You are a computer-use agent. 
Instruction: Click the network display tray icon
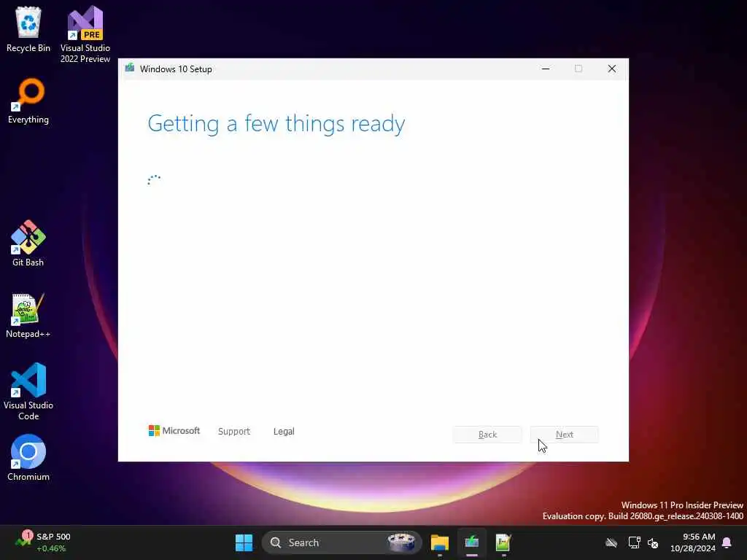coord(634,542)
